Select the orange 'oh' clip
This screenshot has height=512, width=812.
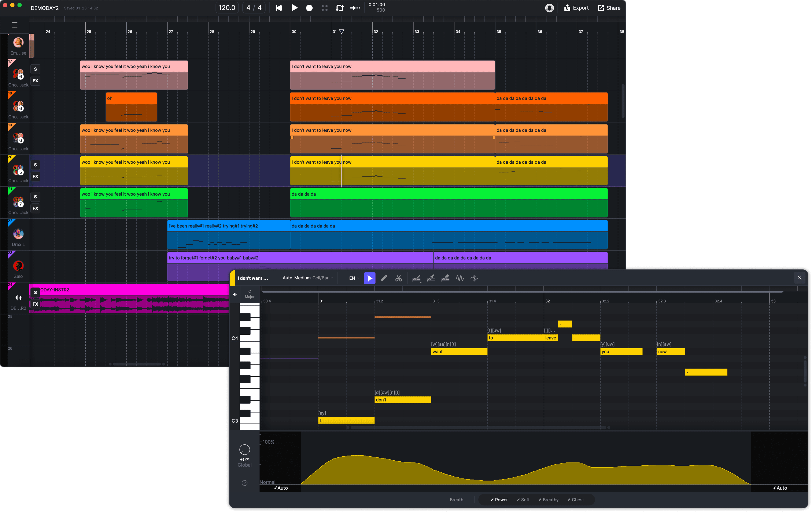[131, 107]
